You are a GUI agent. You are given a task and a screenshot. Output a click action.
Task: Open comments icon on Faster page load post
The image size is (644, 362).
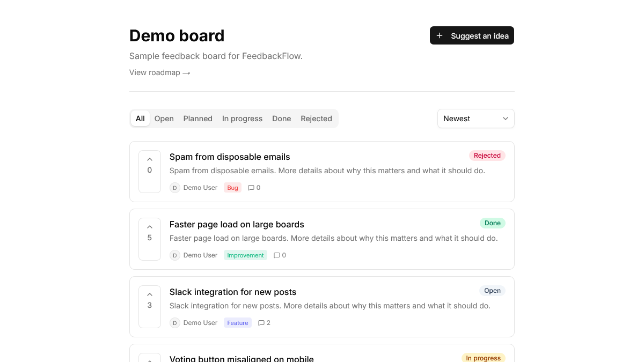pyautogui.click(x=276, y=255)
